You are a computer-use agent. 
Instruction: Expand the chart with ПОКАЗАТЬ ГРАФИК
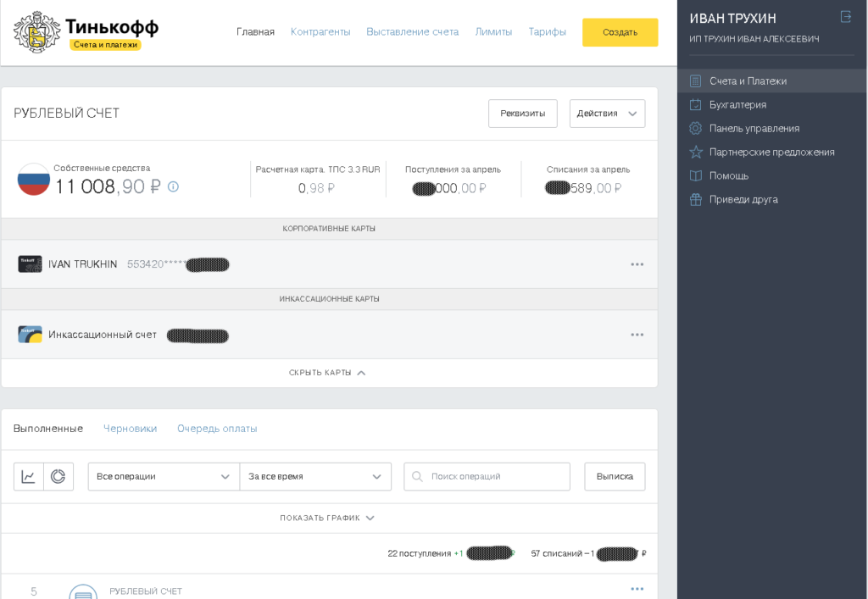point(328,519)
